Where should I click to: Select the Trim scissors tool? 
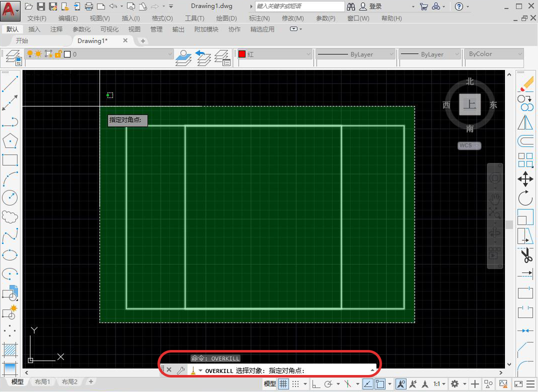[x=525, y=255]
